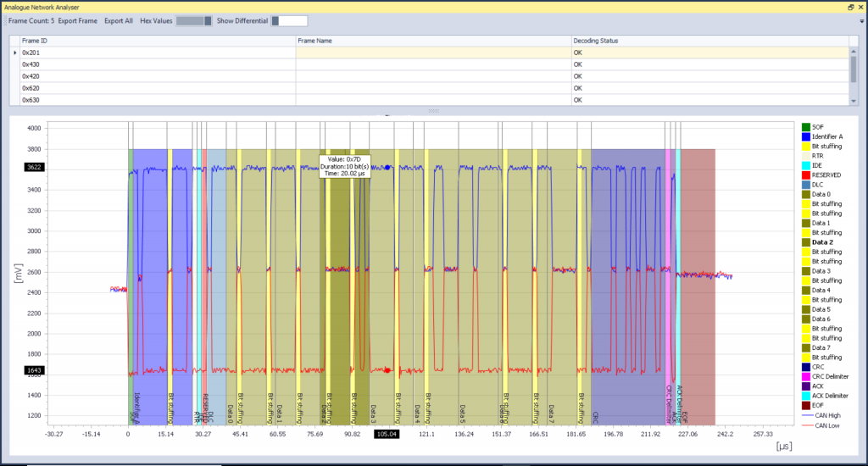Click the EOF dark red legend swatch
Screen dimensions: 868x466
click(x=804, y=405)
